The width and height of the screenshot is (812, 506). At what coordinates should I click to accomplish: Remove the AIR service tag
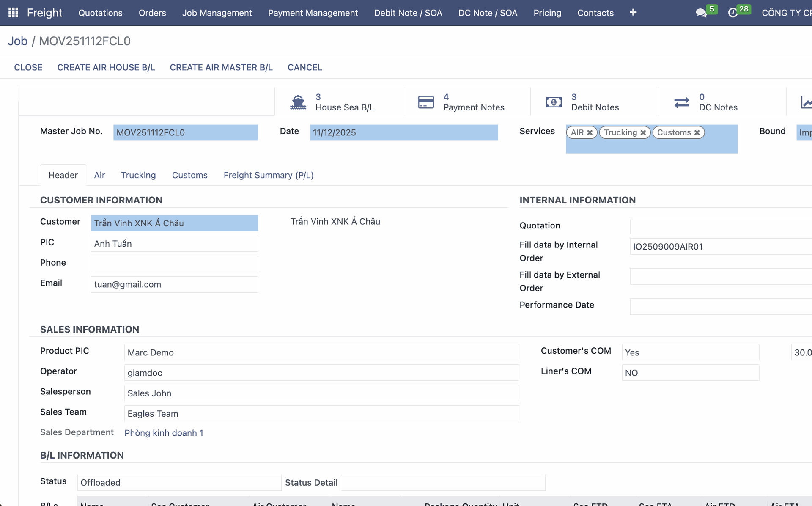tap(590, 133)
